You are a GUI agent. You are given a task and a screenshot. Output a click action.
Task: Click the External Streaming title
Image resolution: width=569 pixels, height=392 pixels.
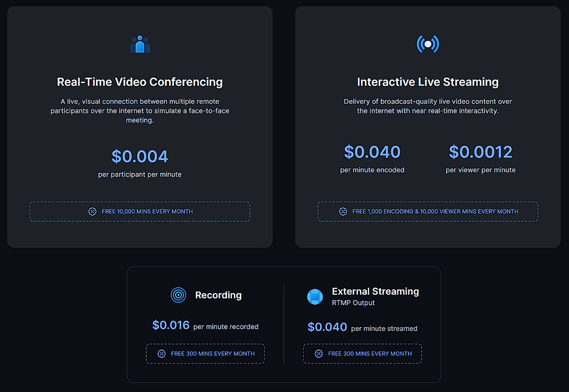click(x=375, y=291)
